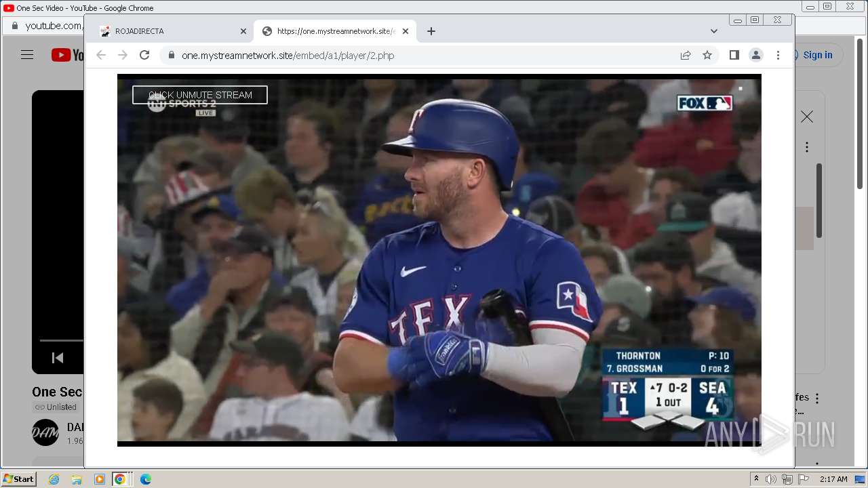Click the YouTube video progress bar

pos(61,340)
